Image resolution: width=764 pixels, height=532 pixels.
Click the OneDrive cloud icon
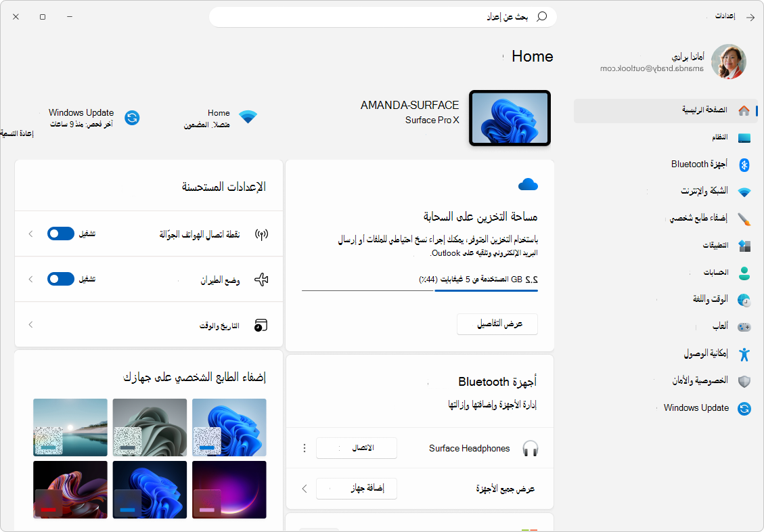point(528,185)
